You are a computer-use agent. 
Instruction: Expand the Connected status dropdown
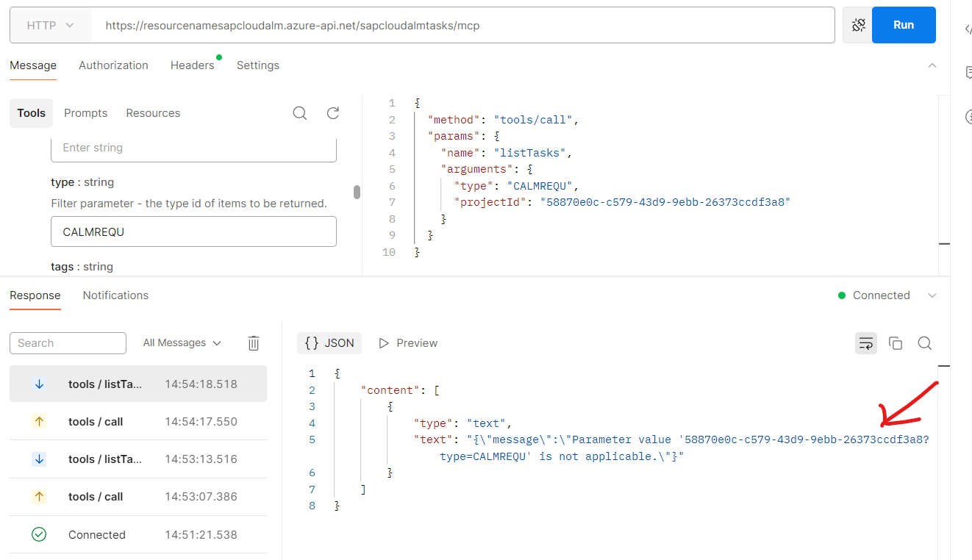[x=932, y=295]
